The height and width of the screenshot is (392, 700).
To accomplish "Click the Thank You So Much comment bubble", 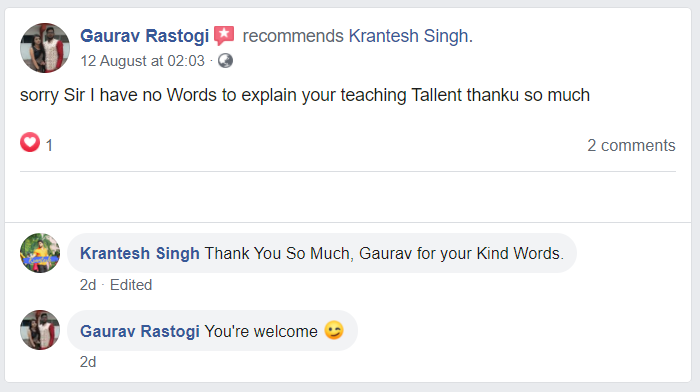I will tap(322, 253).
